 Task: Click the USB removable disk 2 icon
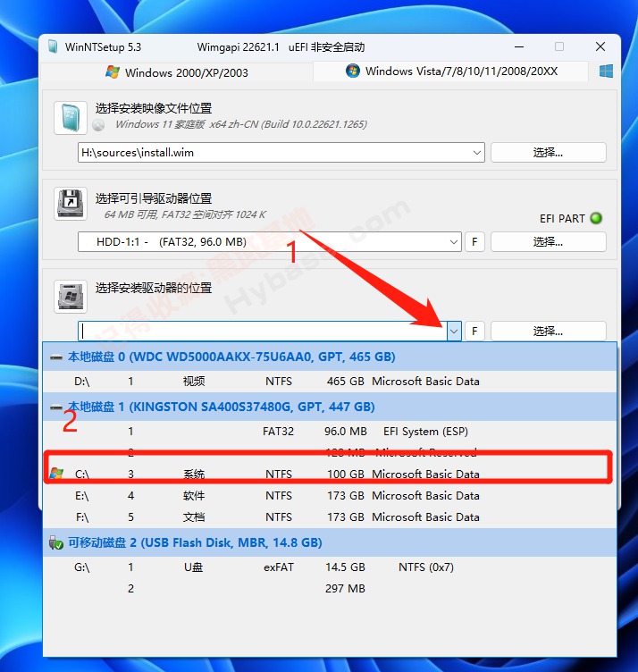click(x=56, y=542)
